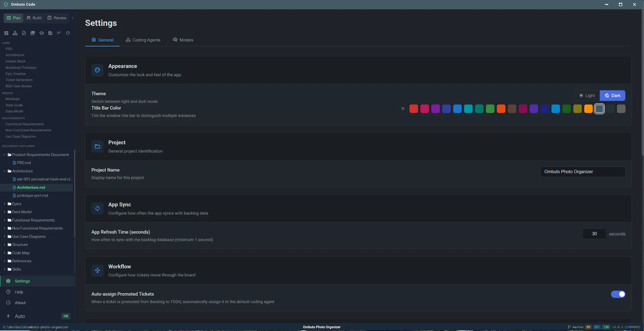
Task: Click the Project Name input field
Action: [583, 172]
